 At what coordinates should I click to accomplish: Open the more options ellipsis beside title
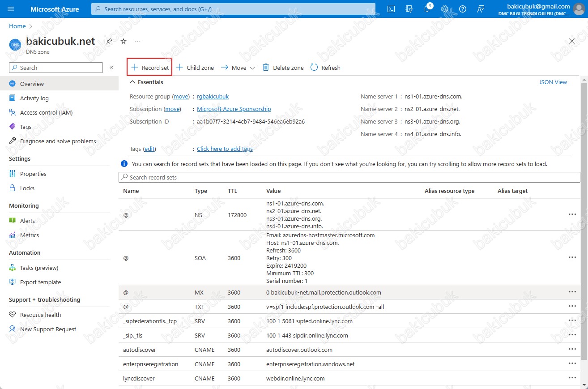(138, 41)
